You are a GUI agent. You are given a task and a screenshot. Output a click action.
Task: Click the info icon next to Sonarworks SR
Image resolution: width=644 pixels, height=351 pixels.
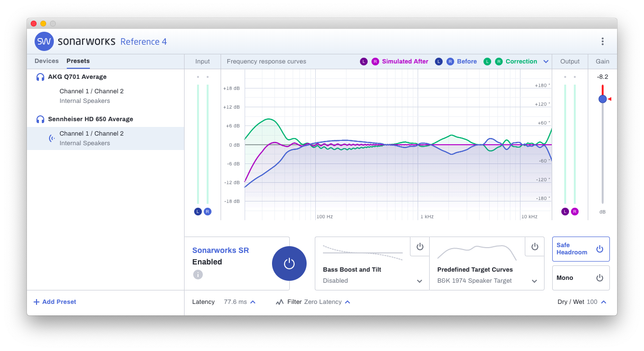[198, 275]
